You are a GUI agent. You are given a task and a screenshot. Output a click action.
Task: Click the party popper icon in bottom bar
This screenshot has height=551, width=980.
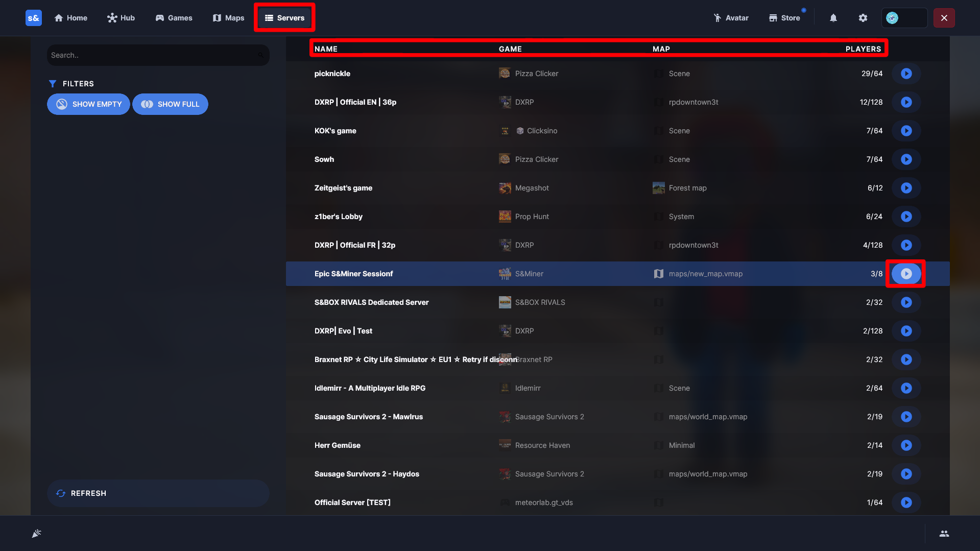pyautogui.click(x=36, y=534)
